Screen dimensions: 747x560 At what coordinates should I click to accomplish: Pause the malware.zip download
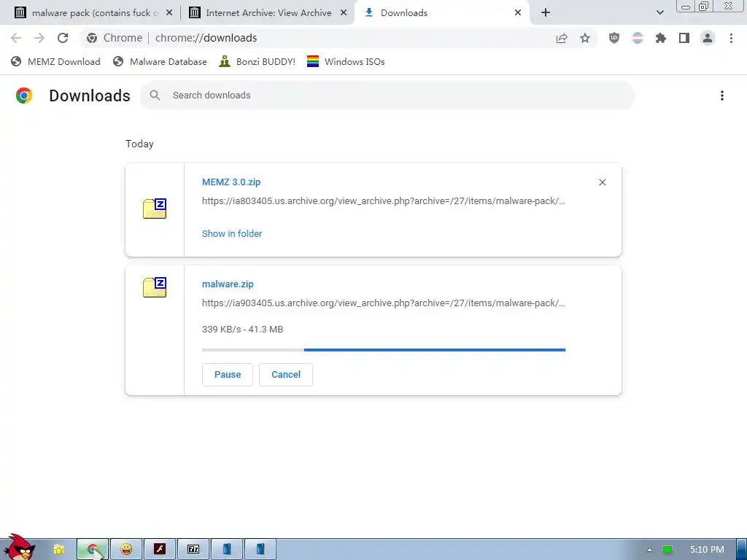(x=228, y=375)
